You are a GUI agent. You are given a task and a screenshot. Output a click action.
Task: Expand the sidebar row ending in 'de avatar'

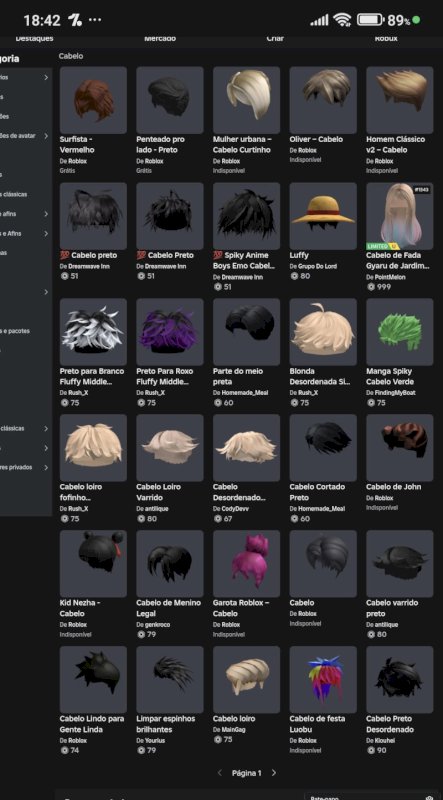(46, 136)
